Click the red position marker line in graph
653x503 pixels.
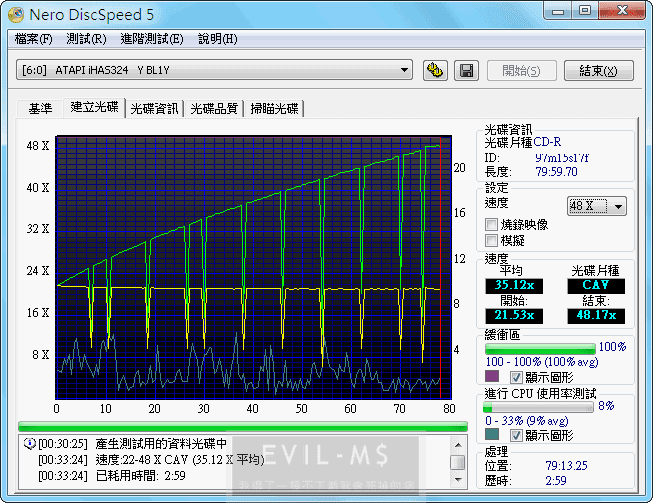pyautogui.click(x=441, y=266)
